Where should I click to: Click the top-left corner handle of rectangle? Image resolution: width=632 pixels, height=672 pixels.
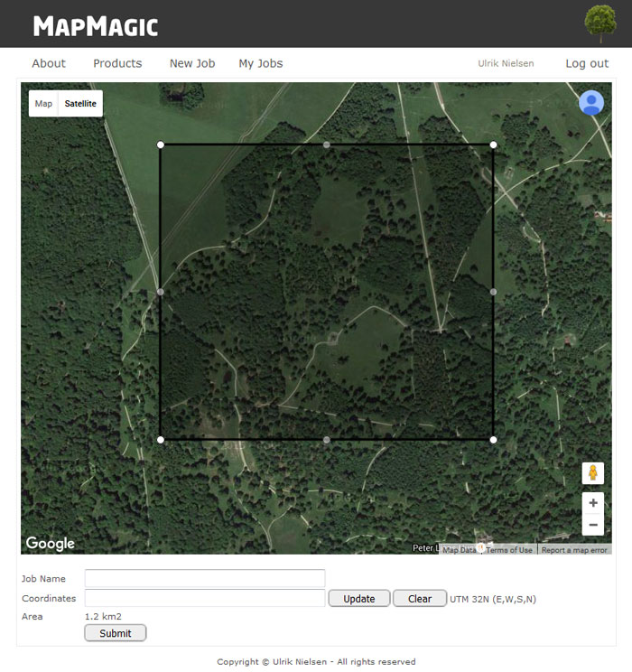coord(161,145)
